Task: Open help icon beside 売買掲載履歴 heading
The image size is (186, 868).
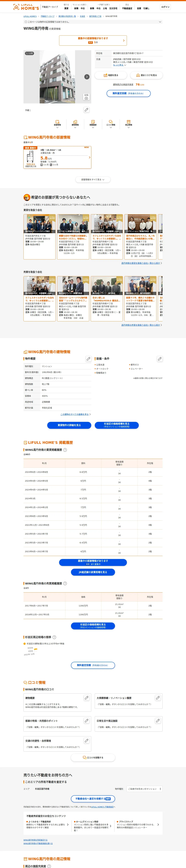Action: [x=65, y=583]
